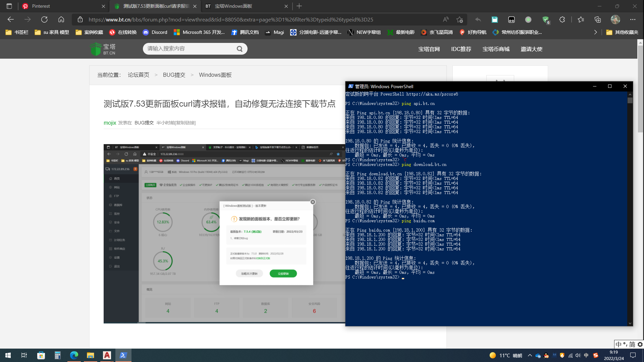Open Calculator from the taskbar

57,355
